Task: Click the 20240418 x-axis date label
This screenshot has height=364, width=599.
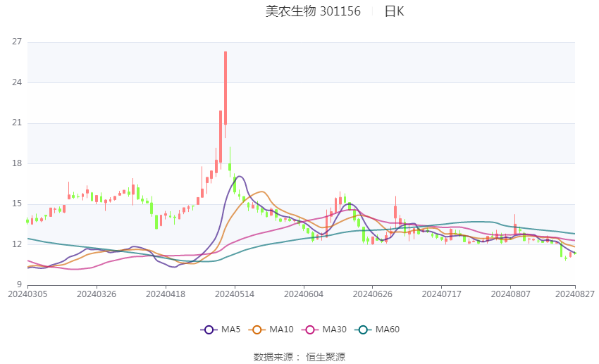Action: click(x=166, y=294)
